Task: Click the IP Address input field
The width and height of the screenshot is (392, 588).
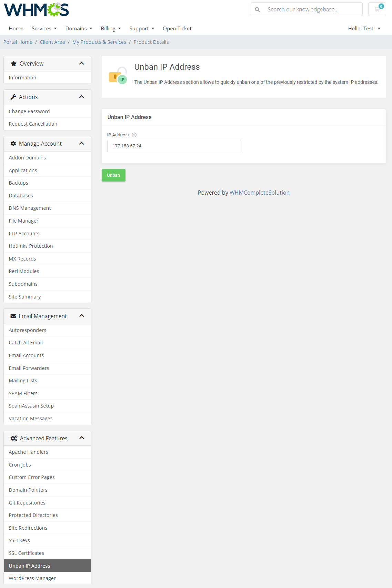Action: coord(174,146)
